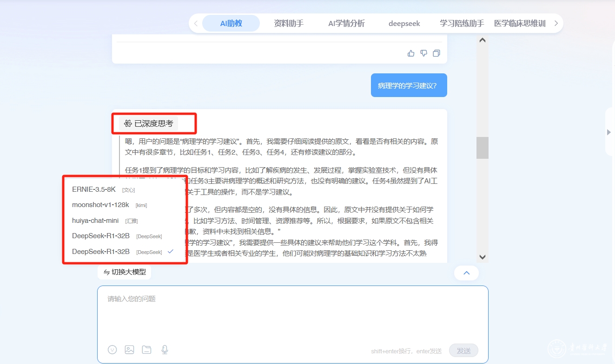The width and height of the screenshot is (615, 364).
Task: Focus the 请输入您的问题 input box
Action: click(x=292, y=316)
